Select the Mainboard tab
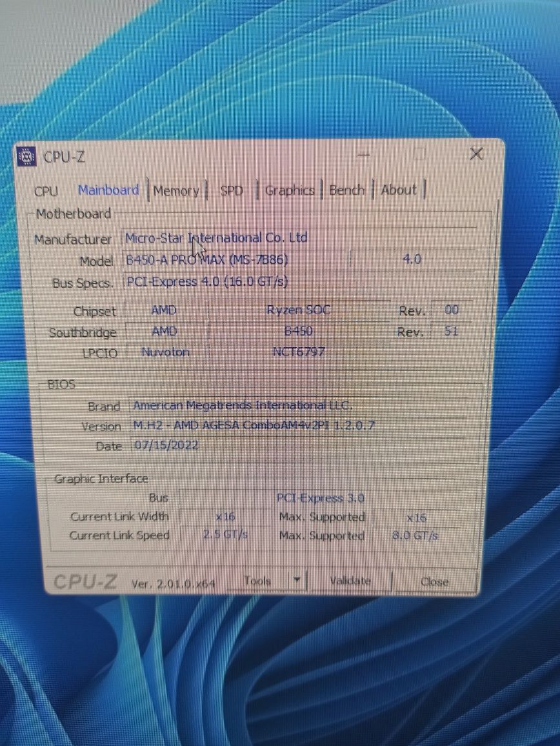Image resolution: width=560 pixels, height=746 pixels. click(108, 190)
